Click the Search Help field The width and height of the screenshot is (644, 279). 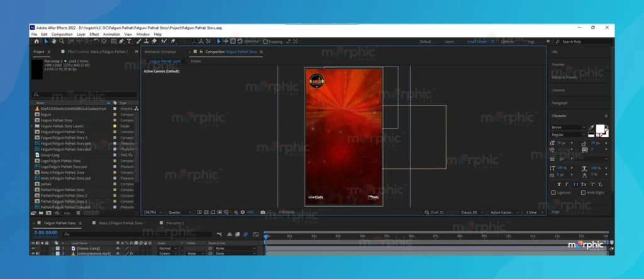pyautogui.click(x=584, y=41)
